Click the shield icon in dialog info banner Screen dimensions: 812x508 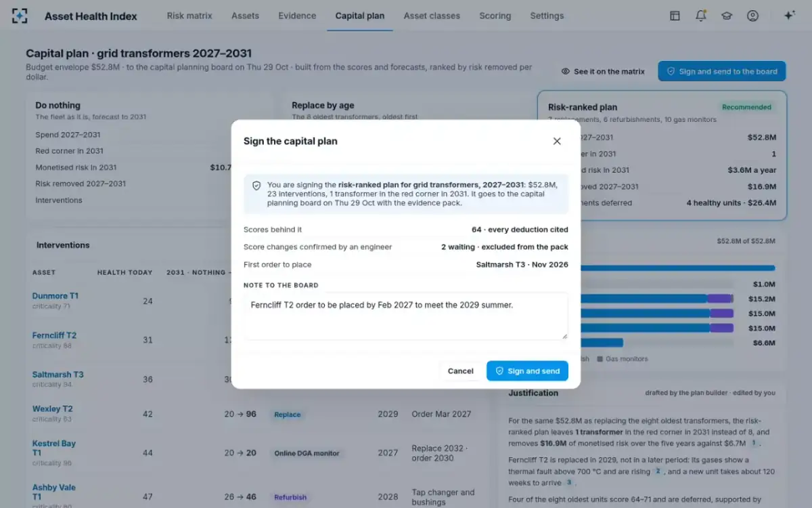click(x=256, y=185)
